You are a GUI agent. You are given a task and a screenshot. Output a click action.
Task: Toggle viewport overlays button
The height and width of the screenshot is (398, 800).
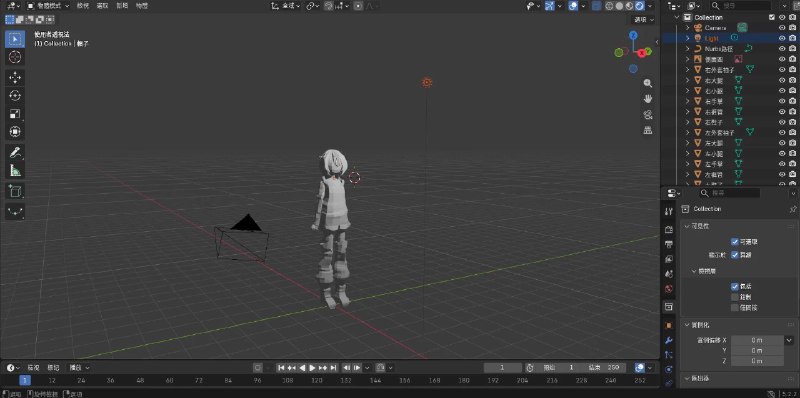tap(573, 6)
